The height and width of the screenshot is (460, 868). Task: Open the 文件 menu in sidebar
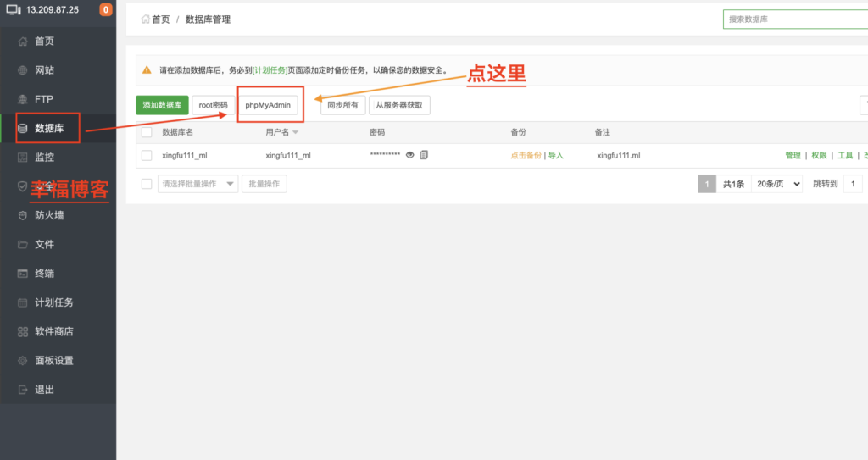tap(44, 244)
